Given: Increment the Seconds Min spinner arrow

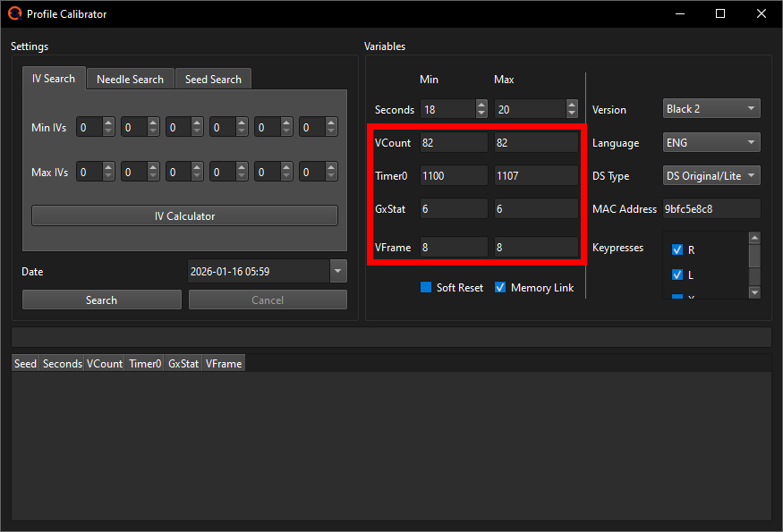Looking at the screenshot, I should coord(481,105).
